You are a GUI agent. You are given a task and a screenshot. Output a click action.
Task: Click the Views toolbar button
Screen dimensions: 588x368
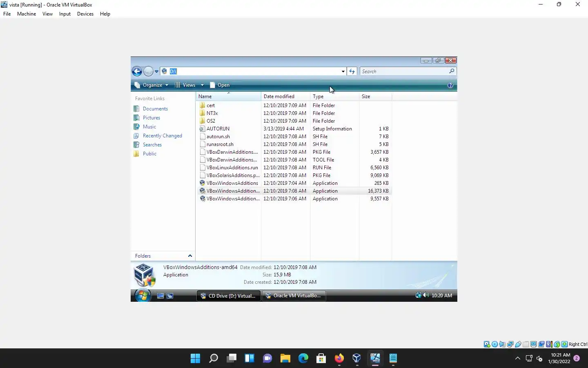pyautogui.click(x=185, y=85)
